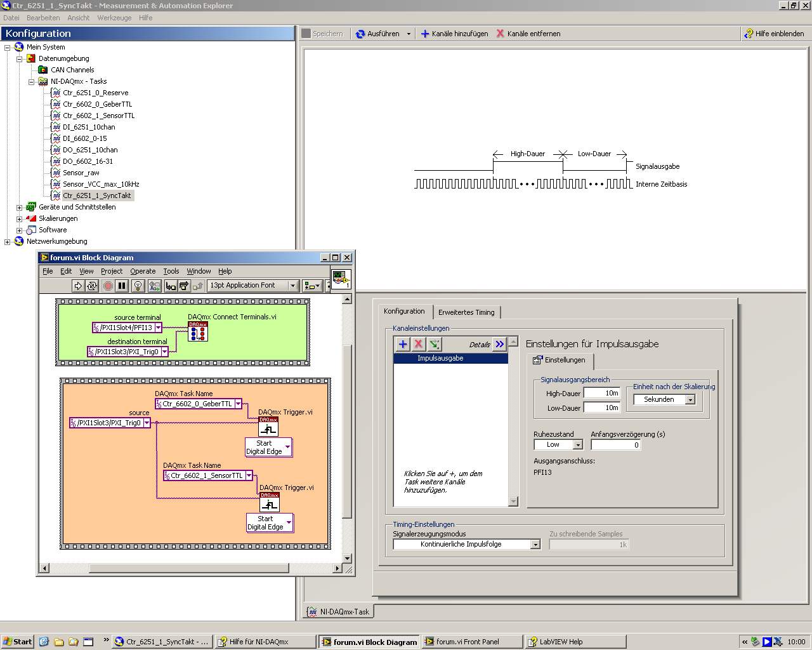The width and height of the screenshot is (812, 650).
Task: Toggle Retain Wire Values icon
Action: click(x=154, y=286)
